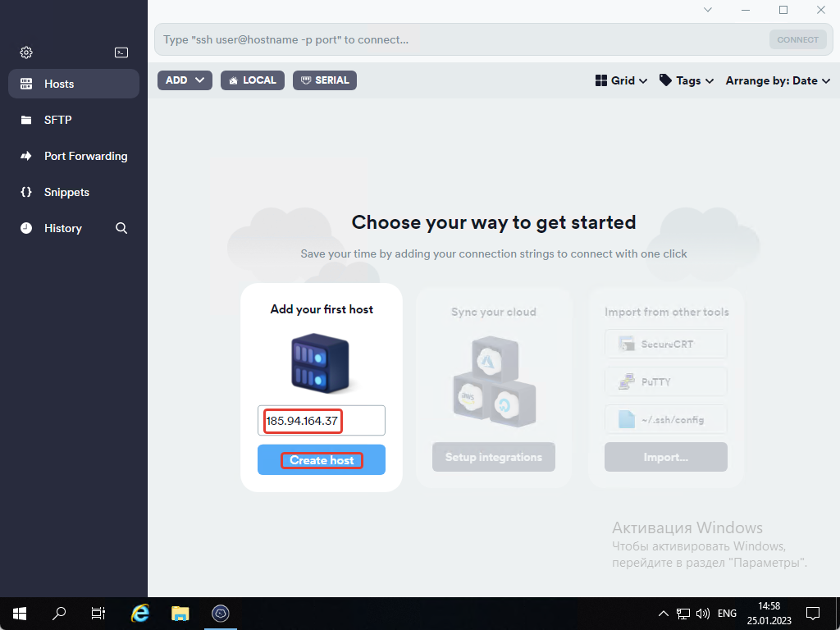
Task: Go to the SFTP section
Action: (58, 120)
